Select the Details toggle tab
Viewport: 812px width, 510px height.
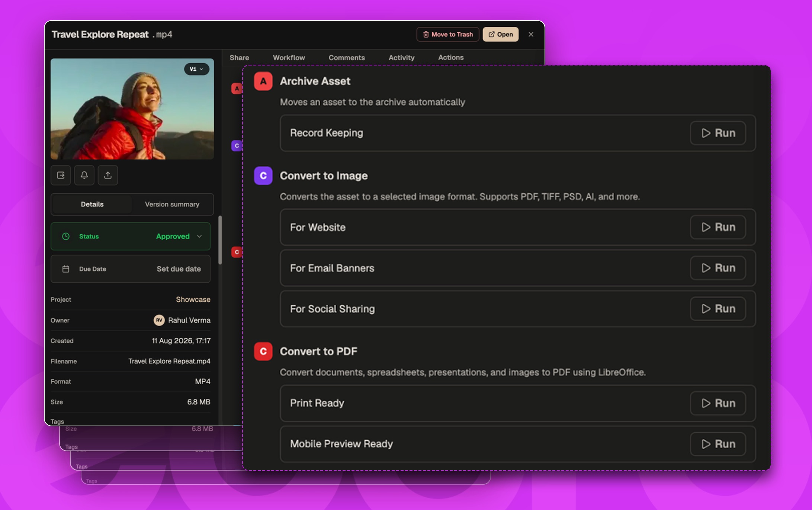(x=92, y=204)
